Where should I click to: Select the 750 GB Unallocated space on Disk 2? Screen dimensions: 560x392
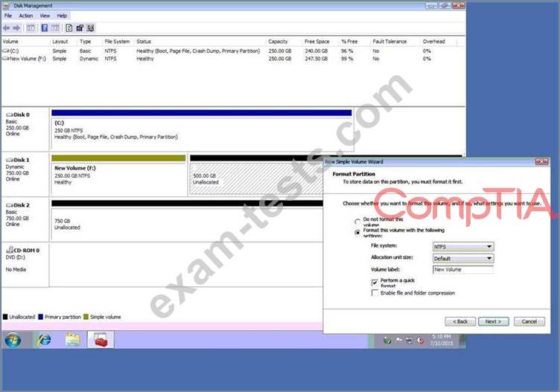click(x=187, y=220)
